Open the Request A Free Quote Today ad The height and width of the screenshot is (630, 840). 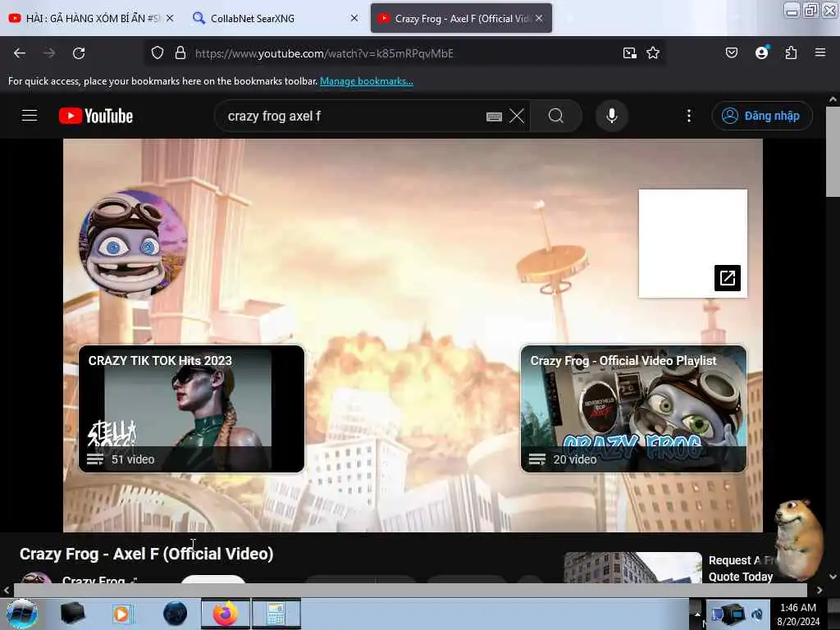point(741,568)
